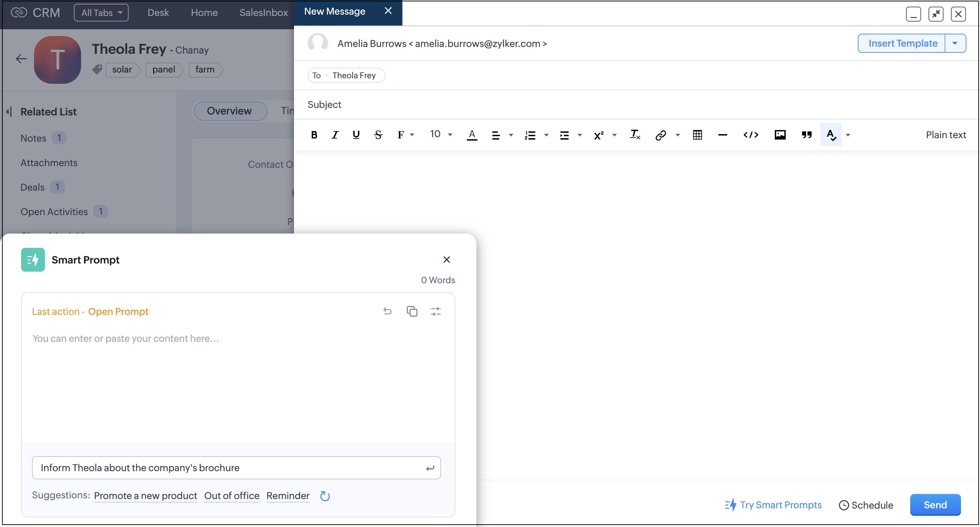This screenshot has height=527, width=980.
Task: Toggle underline formatting
Action: pos(356,135)
